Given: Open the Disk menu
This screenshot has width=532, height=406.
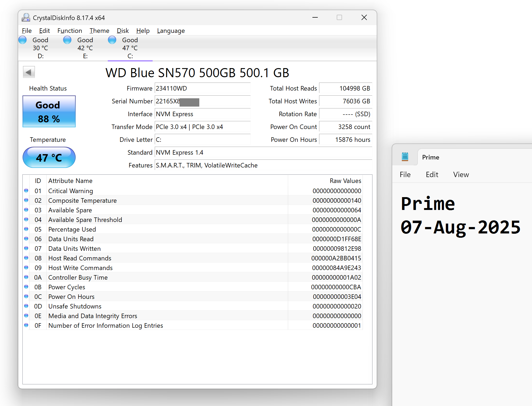Looking at the screenshot, I should pyautogui.click(x=123, y=31).
